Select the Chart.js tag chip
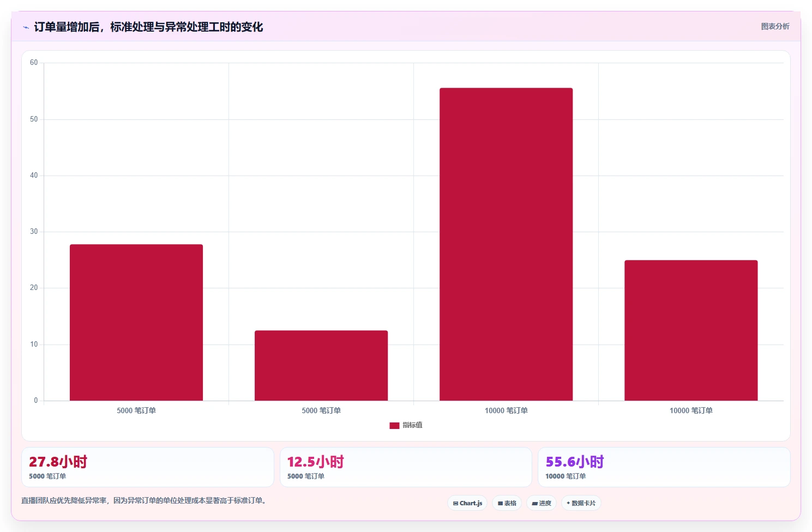 click(x=467, y=503)
